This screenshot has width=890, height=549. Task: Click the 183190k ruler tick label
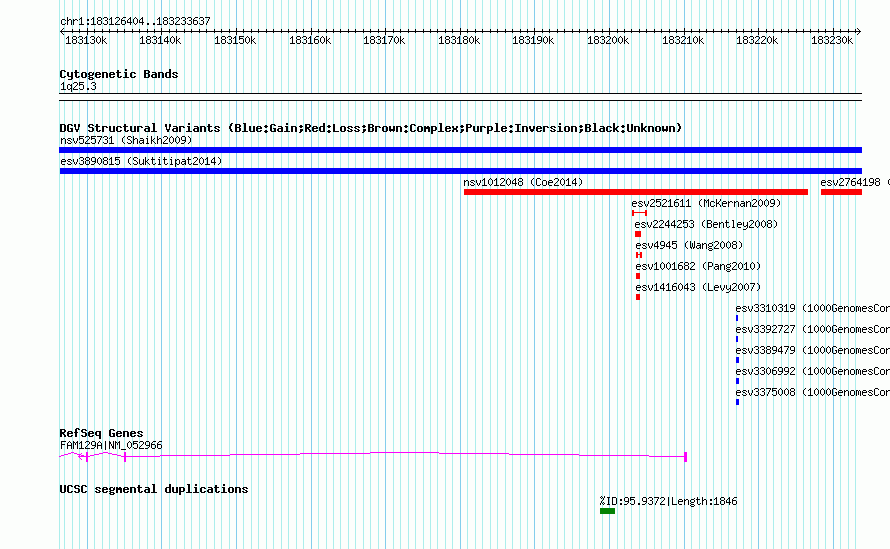pyautogui.click(x=533, y=40)
